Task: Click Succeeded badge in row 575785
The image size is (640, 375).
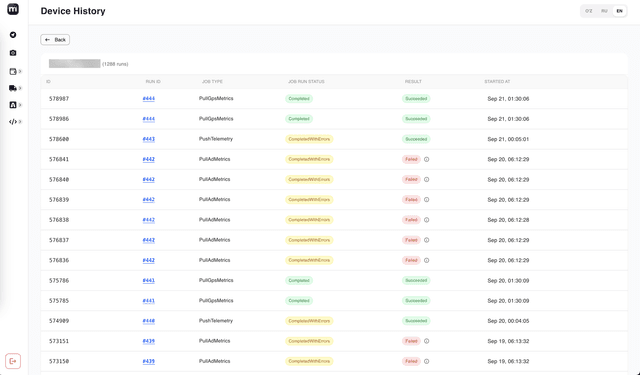Action: point(416,301)
